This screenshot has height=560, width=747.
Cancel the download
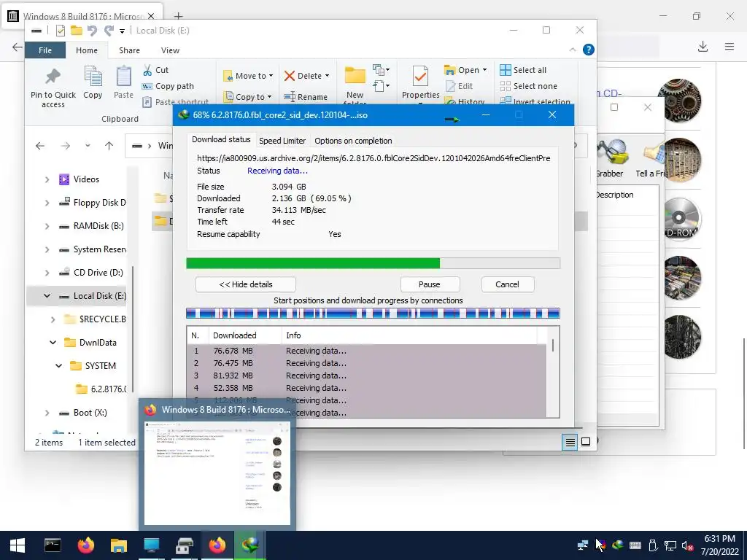pos(507,284)
